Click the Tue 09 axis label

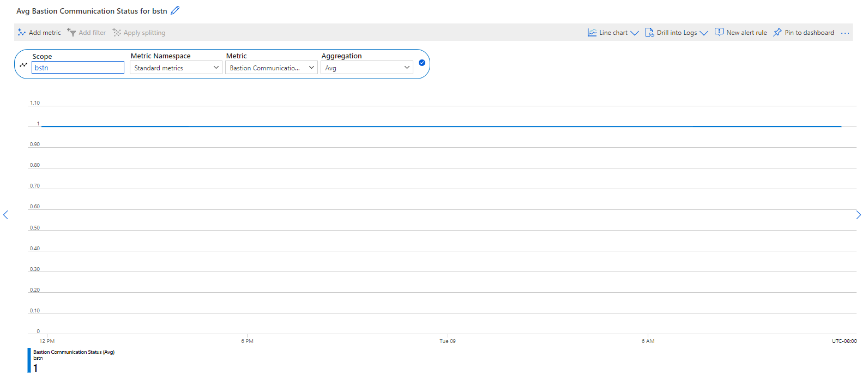coord(448,341)
